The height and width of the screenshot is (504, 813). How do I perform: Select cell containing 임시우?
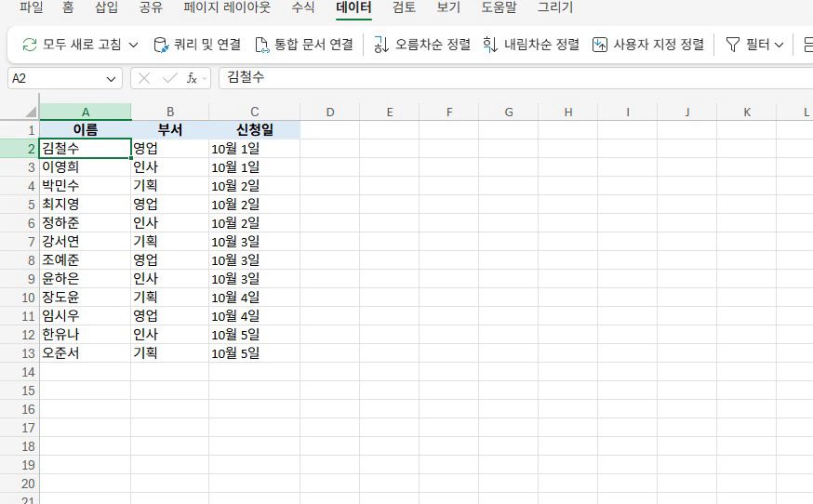[86, 316]
